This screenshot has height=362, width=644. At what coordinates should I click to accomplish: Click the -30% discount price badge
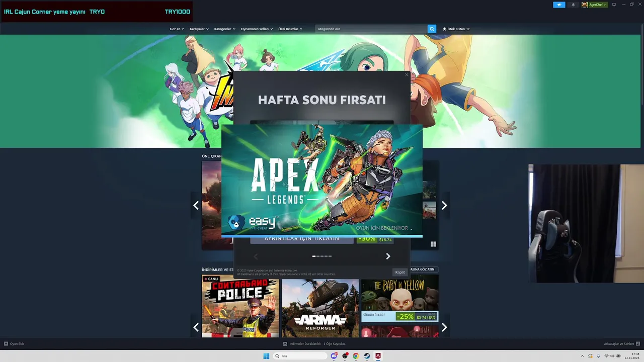point(375,240)
